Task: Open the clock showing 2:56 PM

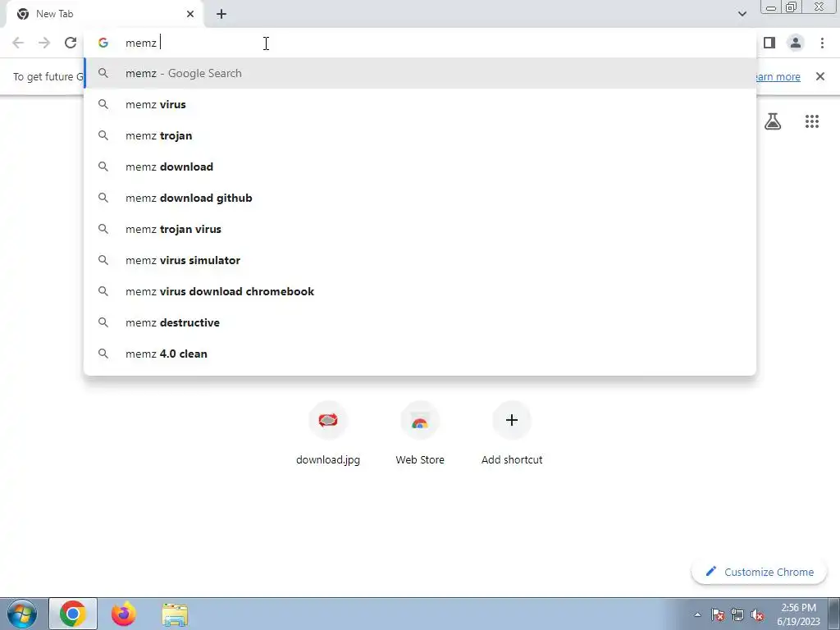Action: [798, 614]
